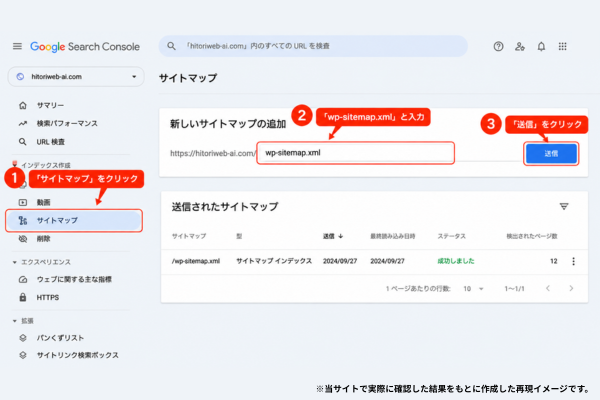The image size is (600, 400).
Task: Click the search magnifier icon
Action: click(x=171, y=46)
